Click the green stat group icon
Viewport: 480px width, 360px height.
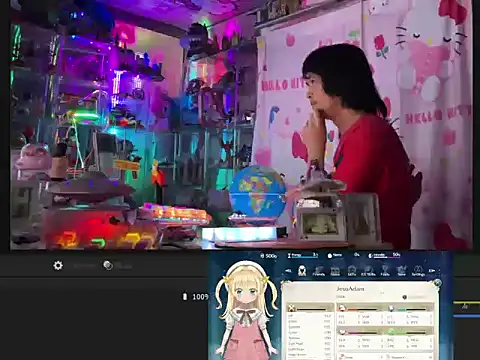point(391,332)
